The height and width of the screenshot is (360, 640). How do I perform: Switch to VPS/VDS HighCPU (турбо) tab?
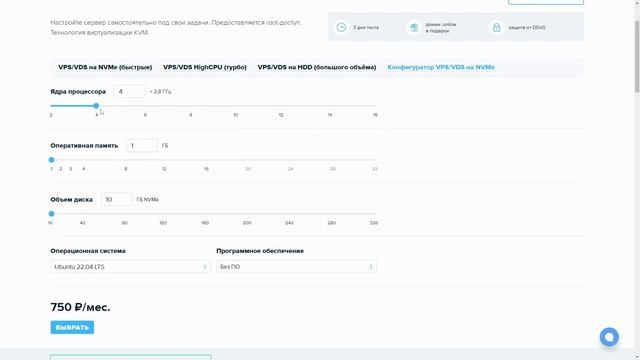[205, 67]
